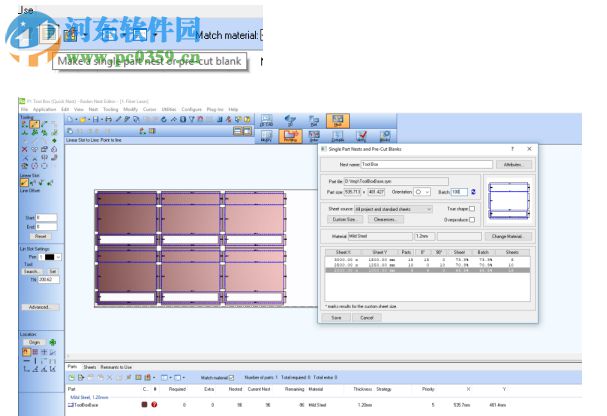Click the black pen color swatch
This screenshot has width=607, height=416.
(x=50, y=257)
